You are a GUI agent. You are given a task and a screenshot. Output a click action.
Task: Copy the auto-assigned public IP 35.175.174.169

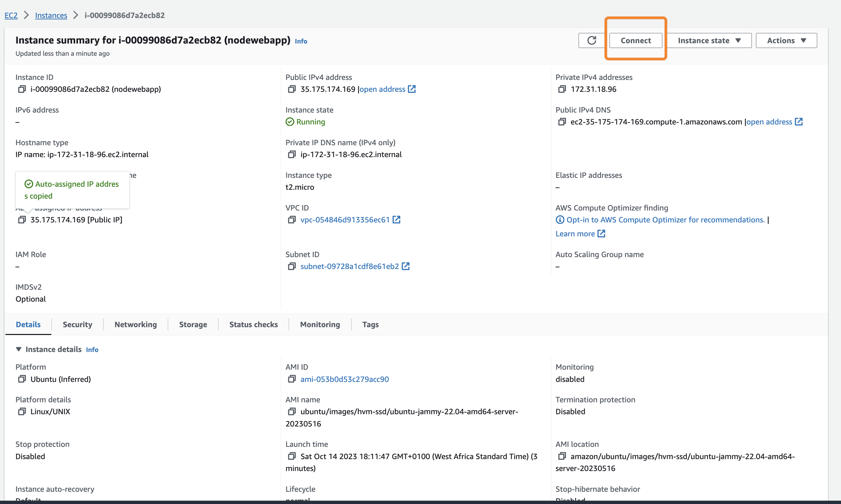point(22,220)
